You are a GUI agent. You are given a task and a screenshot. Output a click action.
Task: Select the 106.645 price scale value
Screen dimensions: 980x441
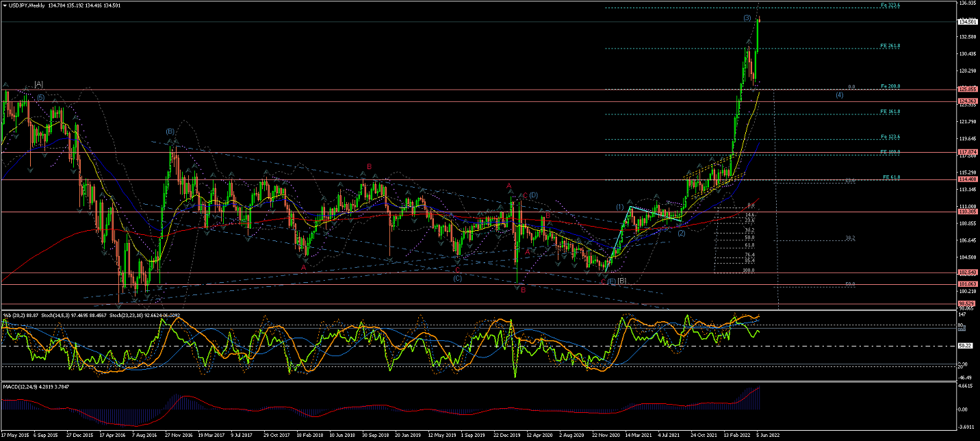tap(967, 240)
